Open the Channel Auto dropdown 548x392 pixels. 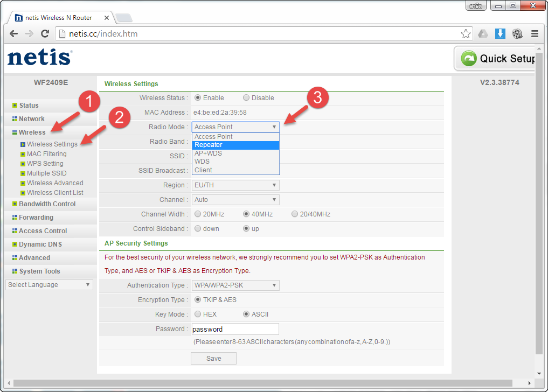coord(235,200)
